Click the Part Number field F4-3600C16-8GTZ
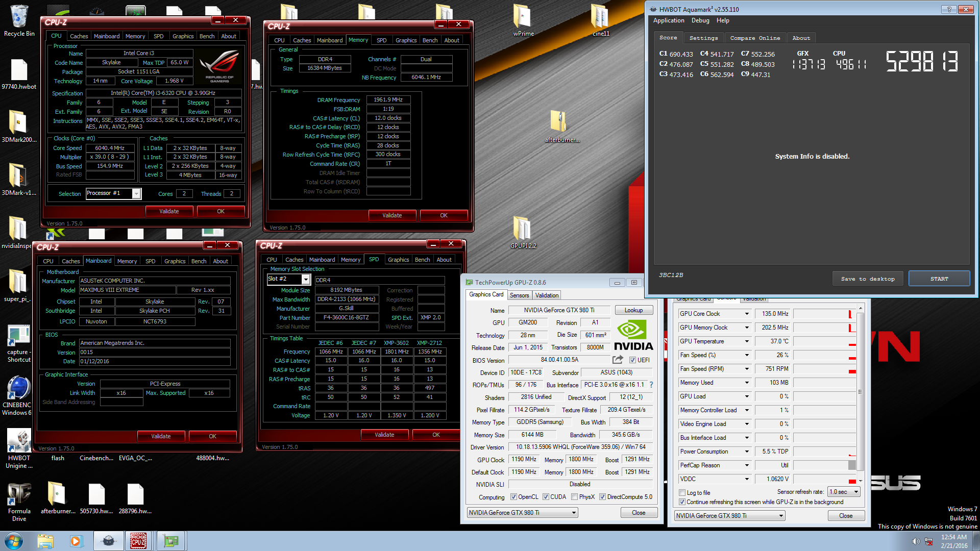980x551 pixels. 347,317
